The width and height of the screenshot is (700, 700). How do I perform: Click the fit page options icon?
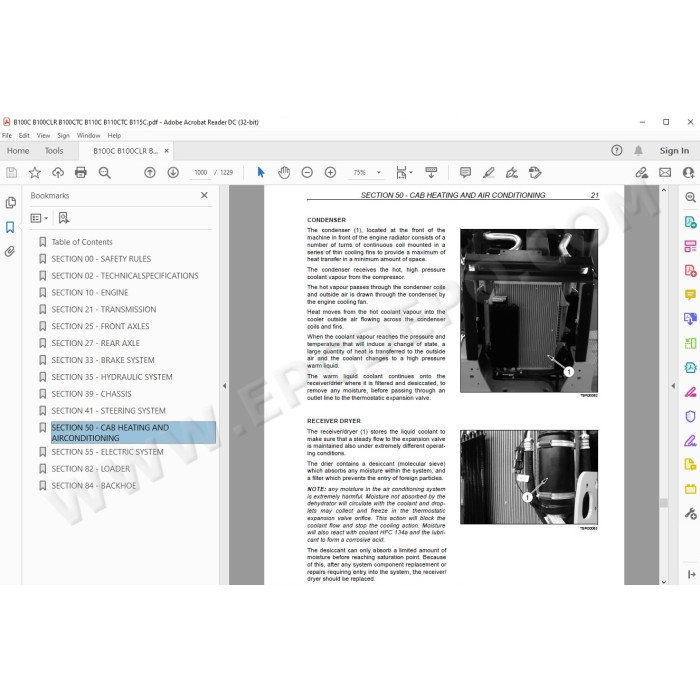404,172
